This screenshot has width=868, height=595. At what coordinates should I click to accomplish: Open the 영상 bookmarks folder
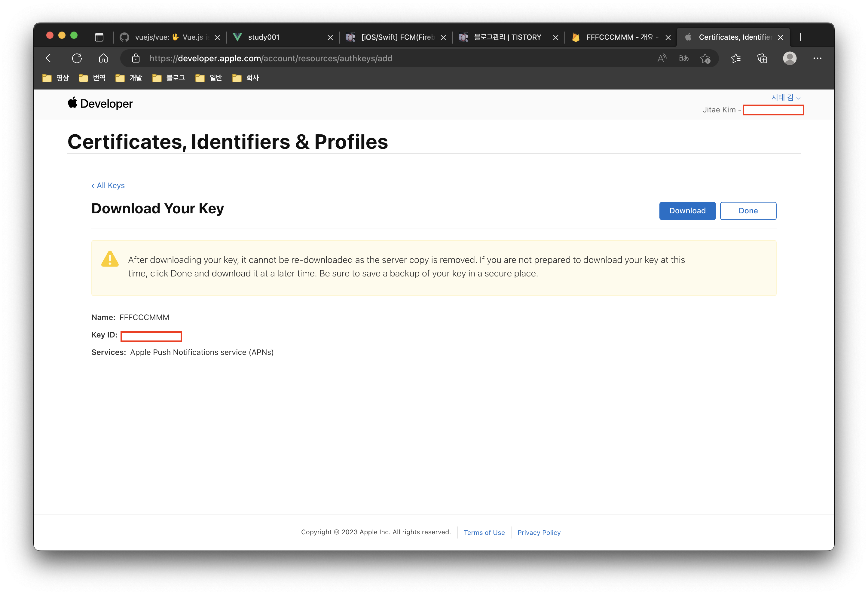(x=56, y=78)
